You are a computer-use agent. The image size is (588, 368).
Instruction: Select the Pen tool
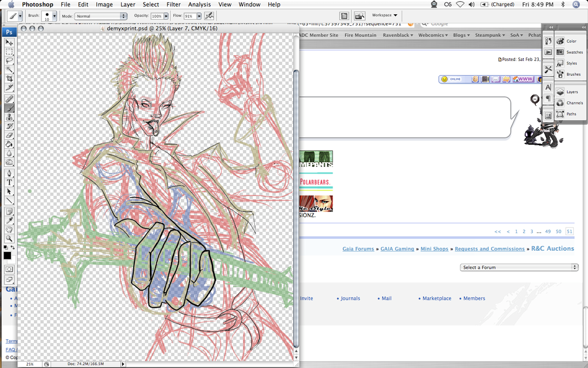click(x=9, y=174)
